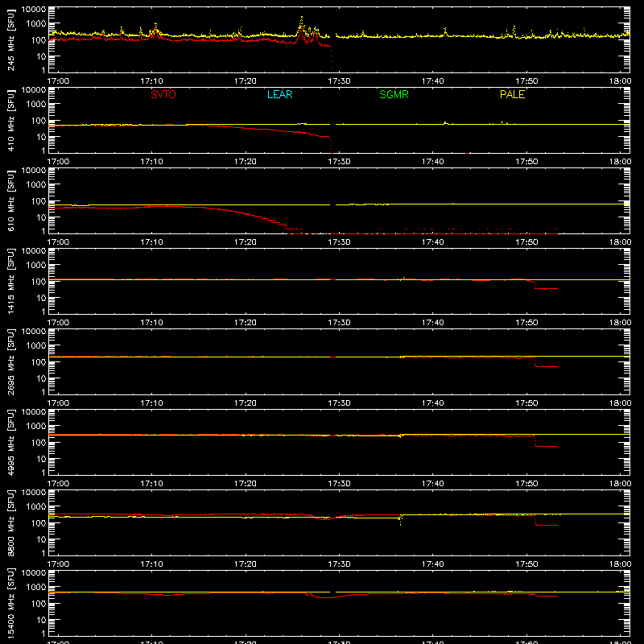Click the green SGMR station label

click(x=394, y=94)
